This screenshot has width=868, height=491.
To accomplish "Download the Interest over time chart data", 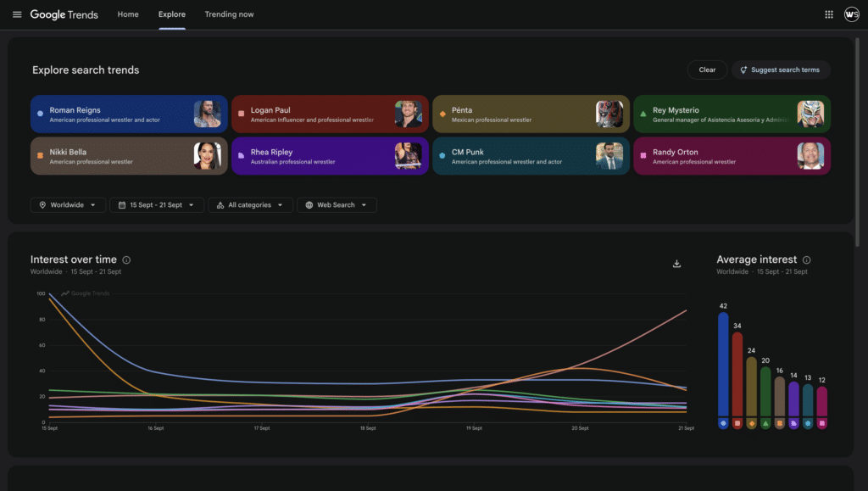I will (x=676, y=264).
